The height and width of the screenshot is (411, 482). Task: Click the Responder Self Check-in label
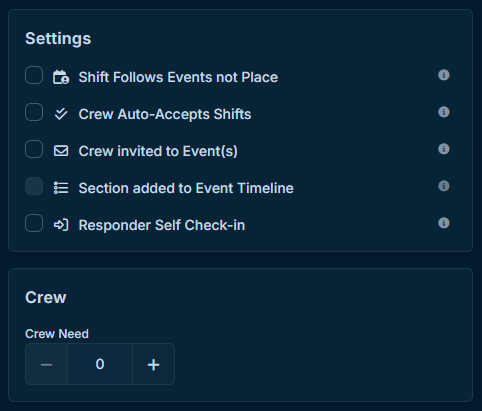[x=162, y=225]
